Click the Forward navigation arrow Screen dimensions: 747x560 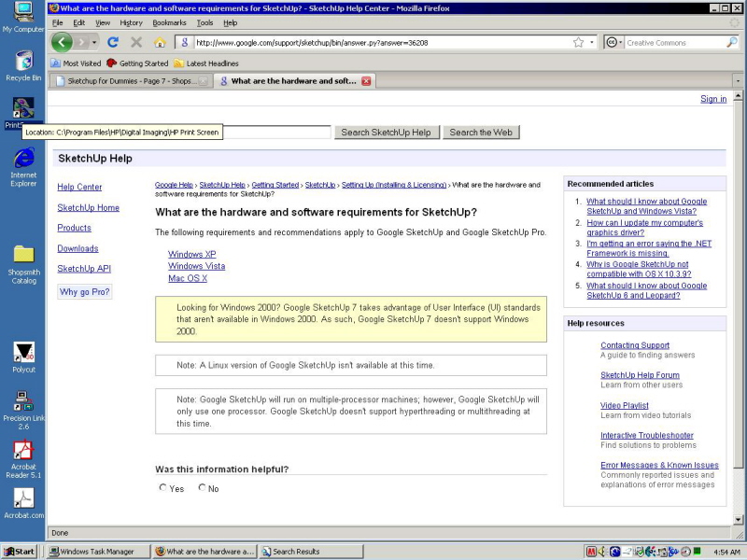click(81, 42)
